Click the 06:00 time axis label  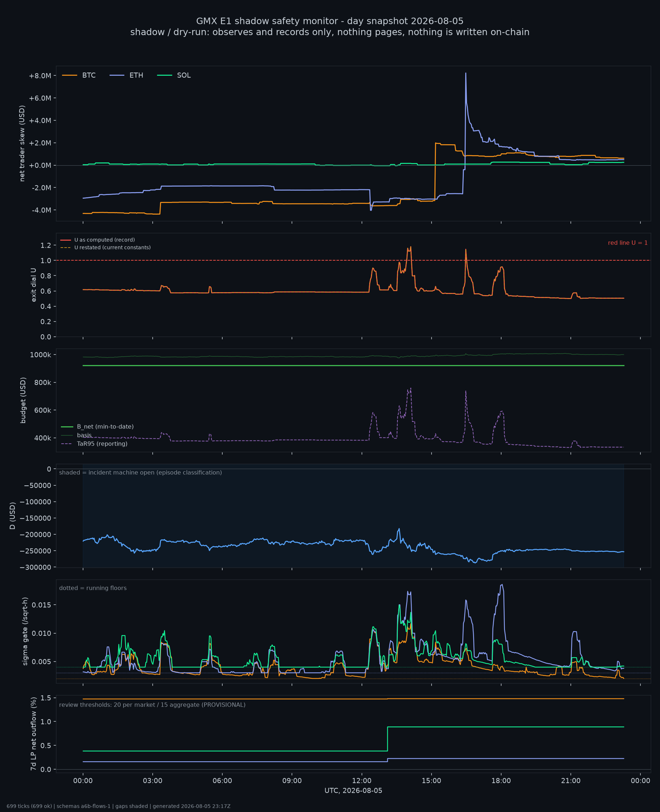[x=222, y=781]
